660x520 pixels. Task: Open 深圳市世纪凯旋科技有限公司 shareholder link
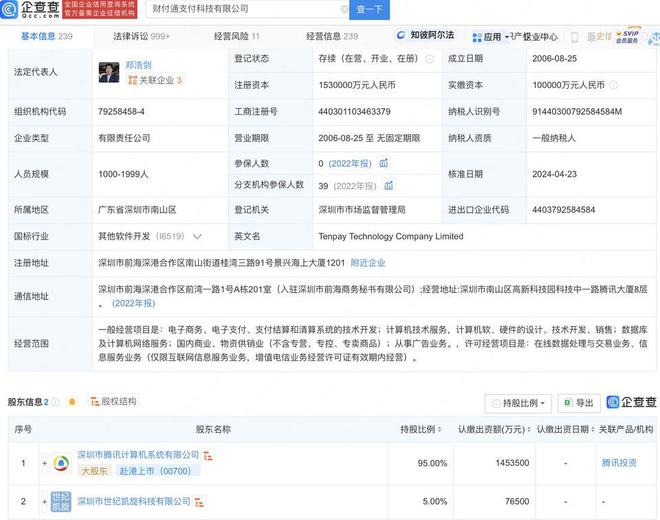[134, 501]
